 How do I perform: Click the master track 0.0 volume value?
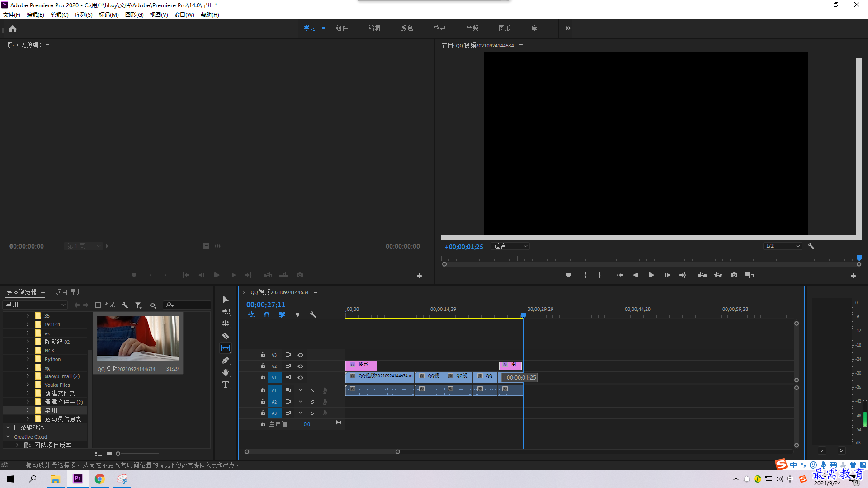tap(307, 424)
